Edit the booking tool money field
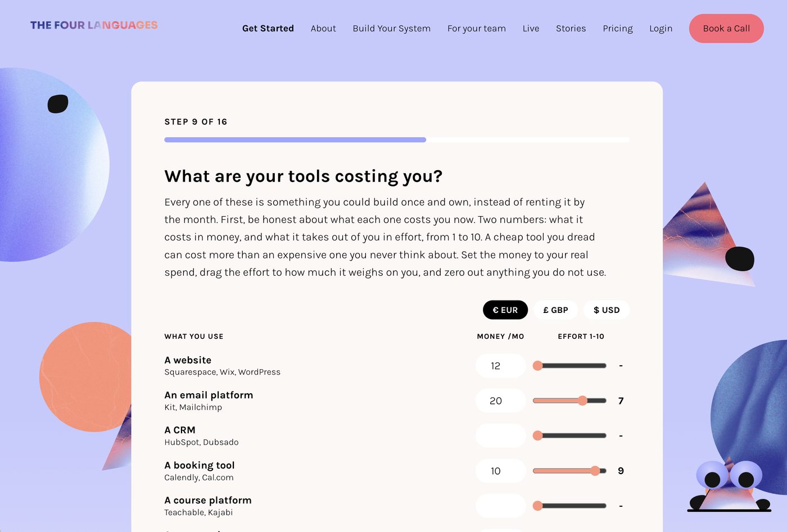 [501, 471]
